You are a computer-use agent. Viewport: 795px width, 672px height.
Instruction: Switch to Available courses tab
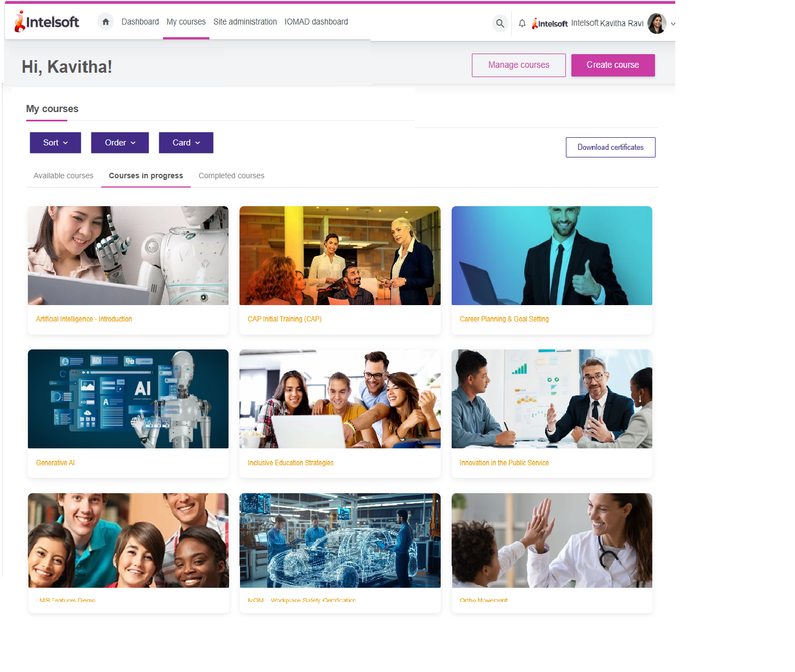pyautogui.click(x=63, y=176)
